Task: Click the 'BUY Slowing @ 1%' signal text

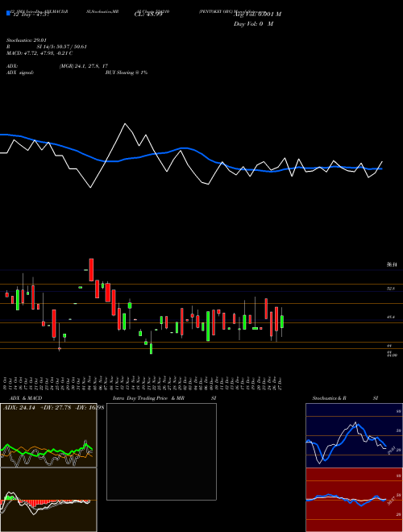Action: [x=127, y=73]
